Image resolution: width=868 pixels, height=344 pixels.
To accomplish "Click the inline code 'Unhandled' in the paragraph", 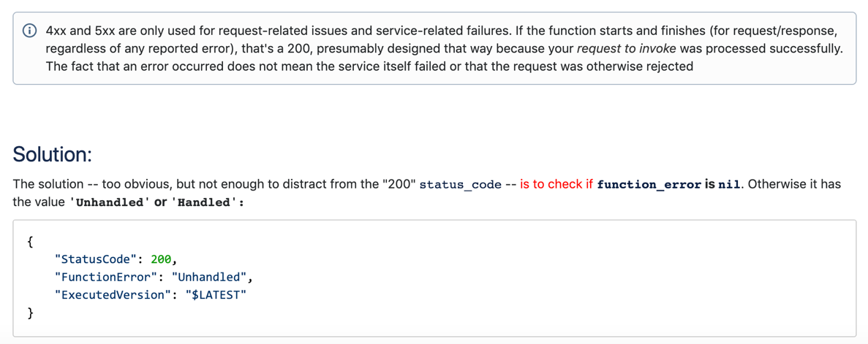I will click(x=110, y=202).
